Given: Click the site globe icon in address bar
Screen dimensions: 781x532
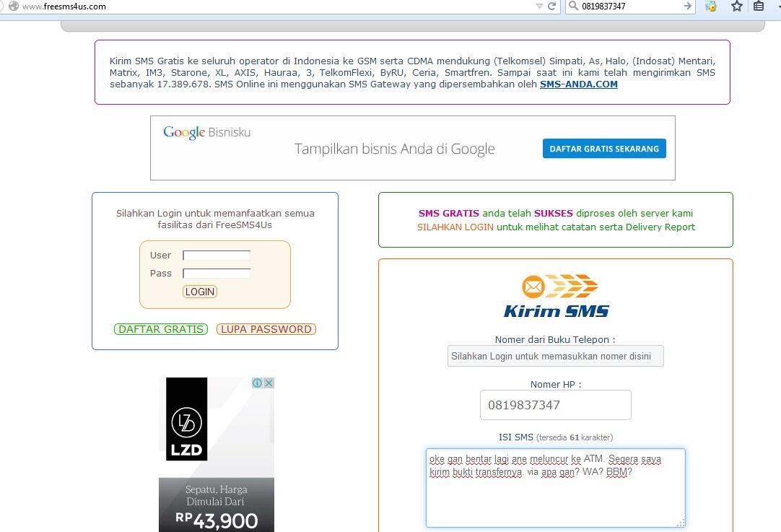Looking at the screenshot, I should [x=14, y=6].
